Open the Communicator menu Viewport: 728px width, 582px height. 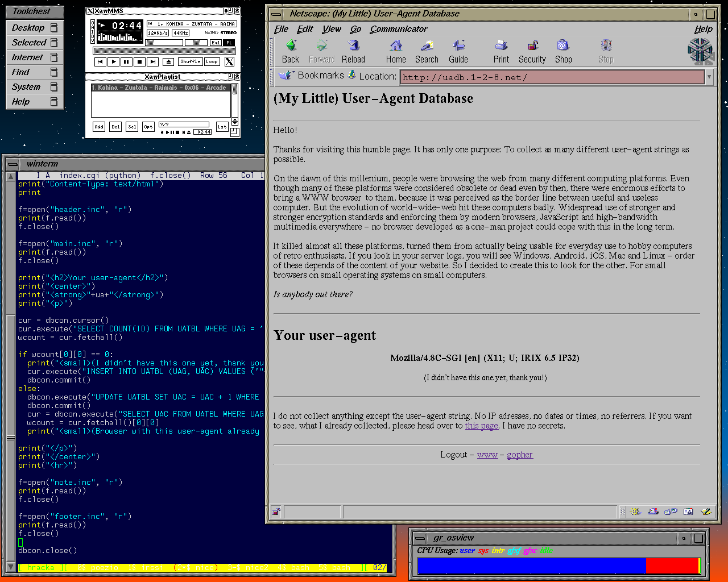tap(398, 29)
